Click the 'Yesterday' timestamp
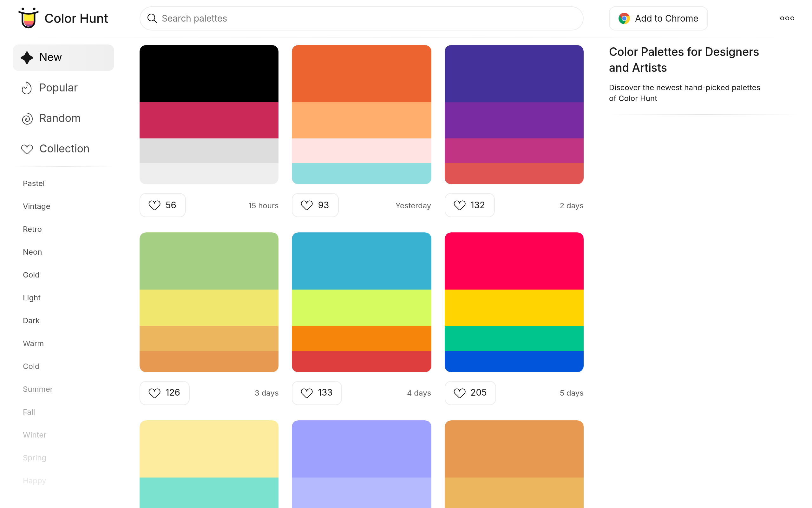Screen dimensions: 812x508 point(413,206)
